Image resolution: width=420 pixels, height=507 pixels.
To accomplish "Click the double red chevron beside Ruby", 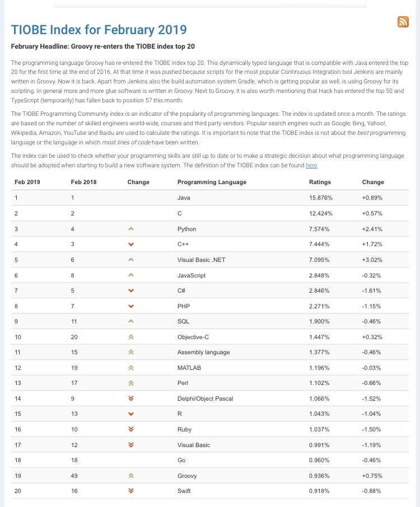I will (x=130, y=429).
